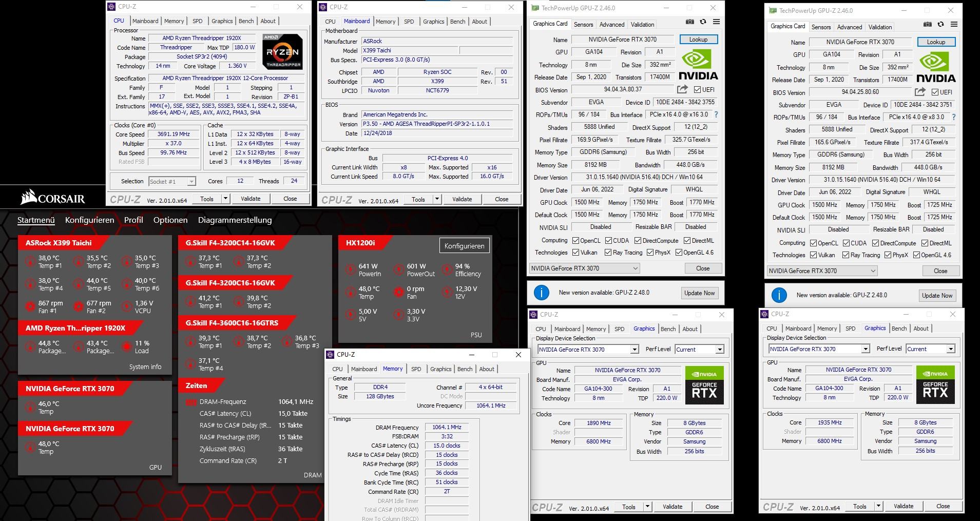Toggle CUDA checkbox in left GPU-Z window
Image resolution: width=980 pixels, height=521 pixels.
608,240
